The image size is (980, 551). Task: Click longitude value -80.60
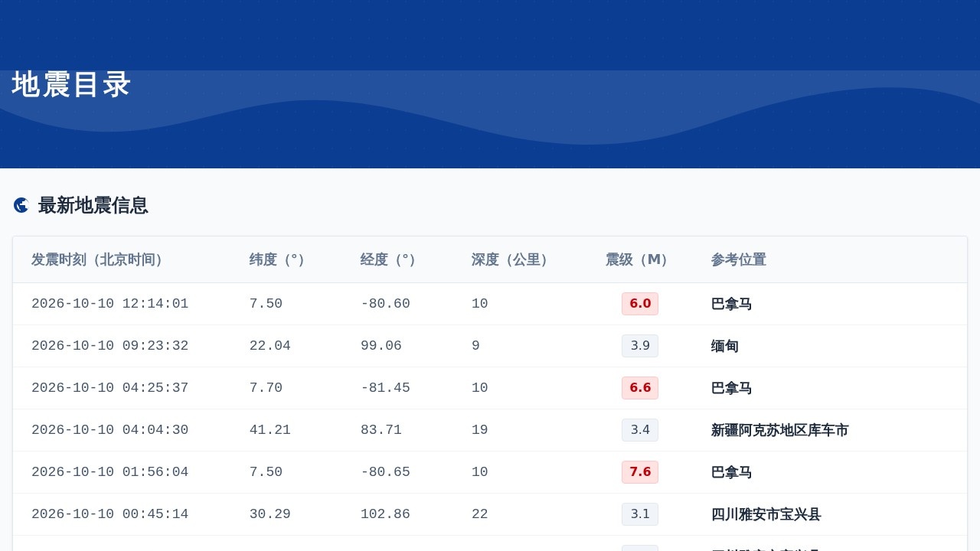point(386,304)
